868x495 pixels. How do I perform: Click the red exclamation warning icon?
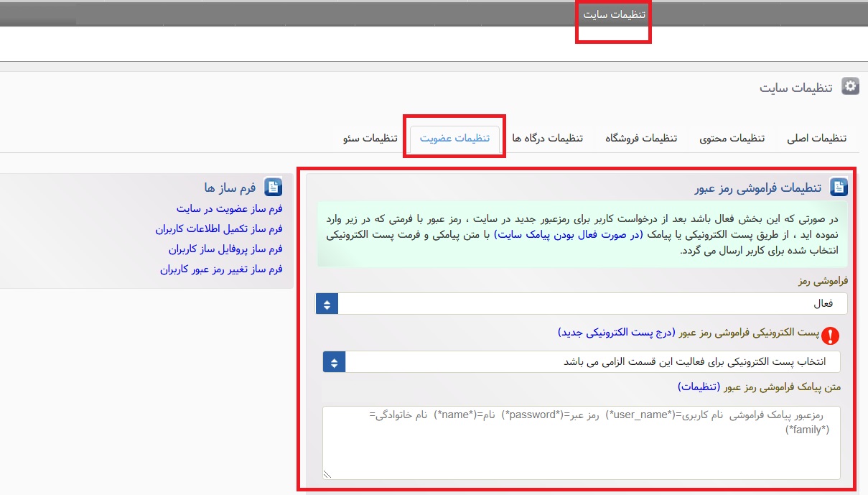pyautogui.click(x=830, y=335)
